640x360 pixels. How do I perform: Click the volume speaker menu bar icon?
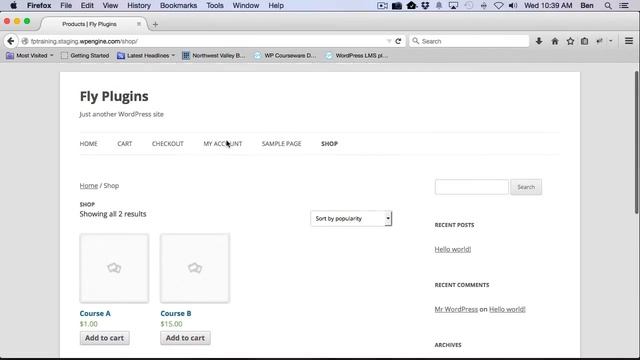513,5
